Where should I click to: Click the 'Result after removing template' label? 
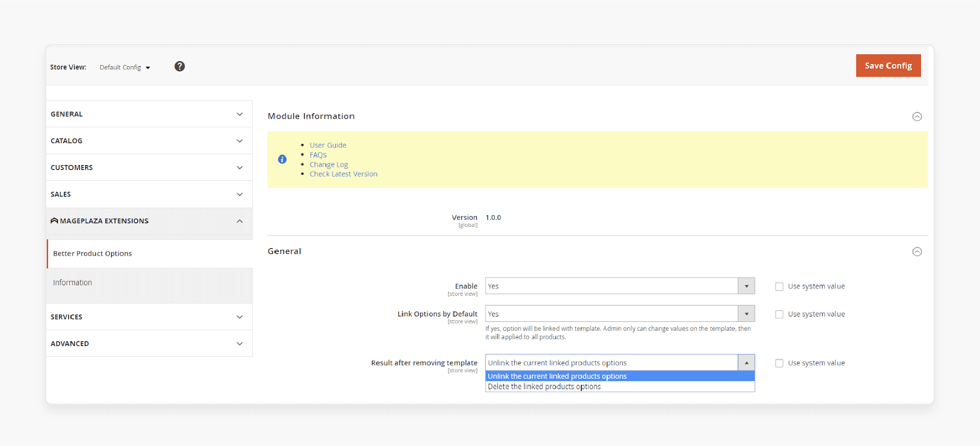[x=424, y=363]
